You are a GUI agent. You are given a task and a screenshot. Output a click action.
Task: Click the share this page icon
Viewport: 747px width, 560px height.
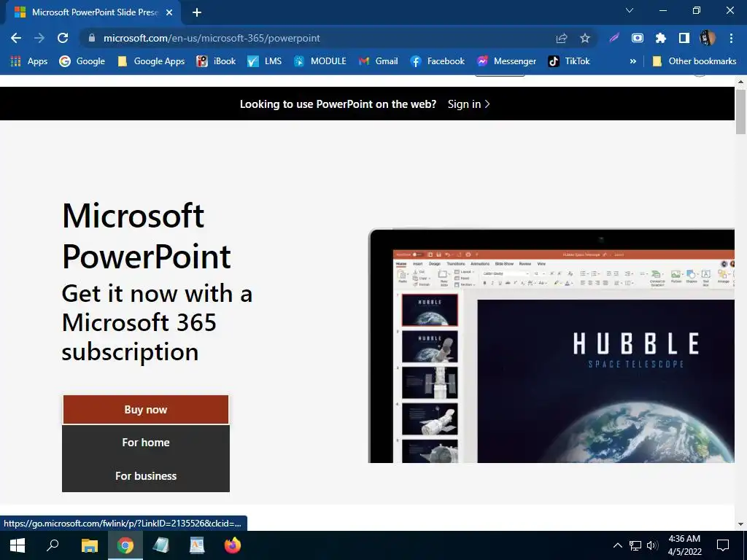coord(562,38)
